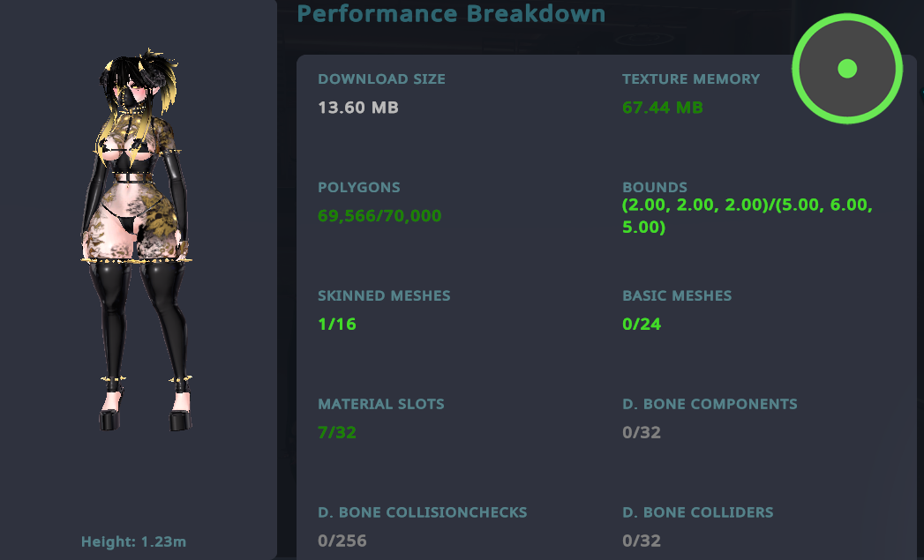Viewport: 924px width, 560px height.
Task: Click the 7/32 material slots value
Action: coord(337,433)
